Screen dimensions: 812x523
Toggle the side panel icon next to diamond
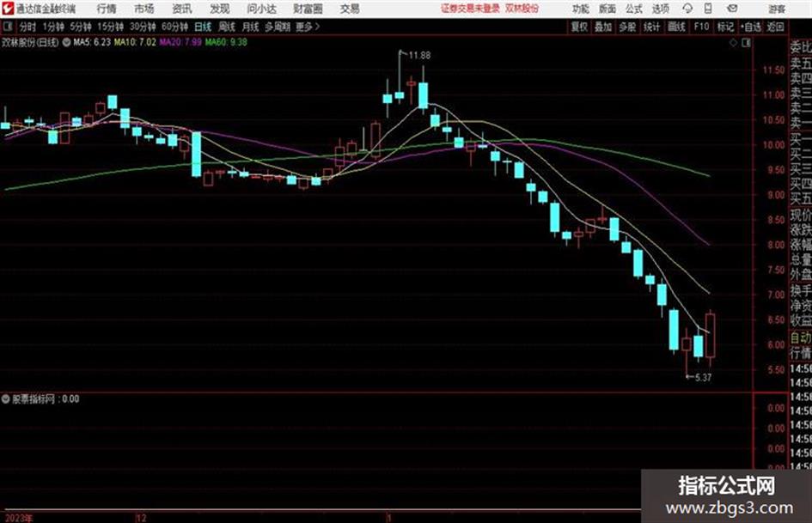click(746, 43)
